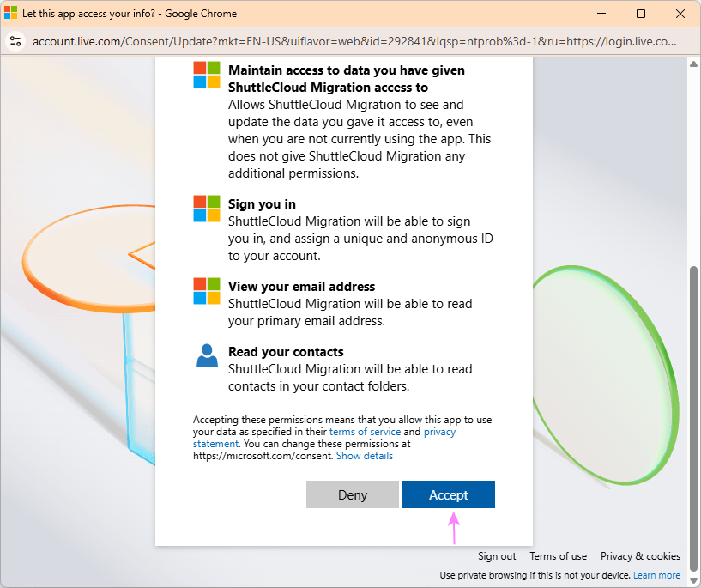Click the 'View your email address' heading

click(x=302, y=287)
